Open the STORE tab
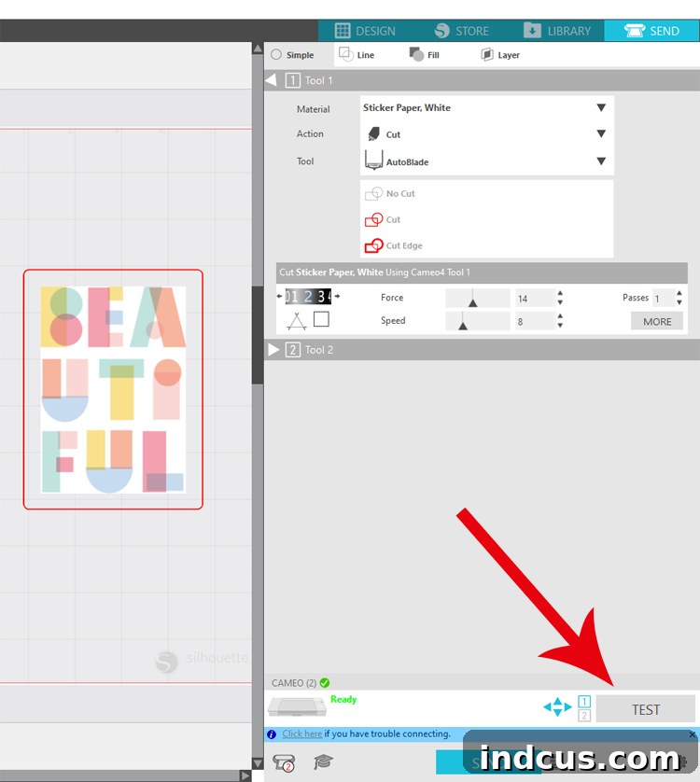The width and height of the screenshot is (700, 782). [462, 31]
